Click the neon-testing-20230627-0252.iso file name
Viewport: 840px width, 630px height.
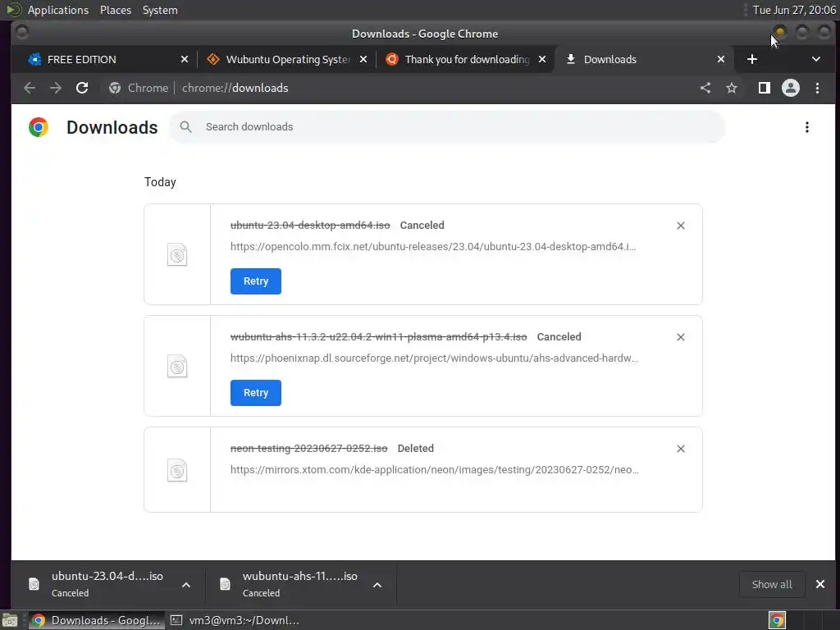click(308, 449)
